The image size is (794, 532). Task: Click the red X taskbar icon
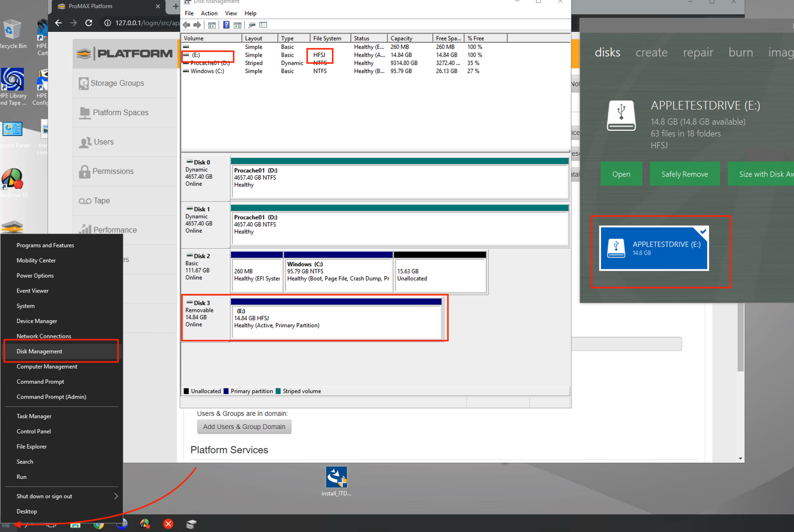click(168, 523)
